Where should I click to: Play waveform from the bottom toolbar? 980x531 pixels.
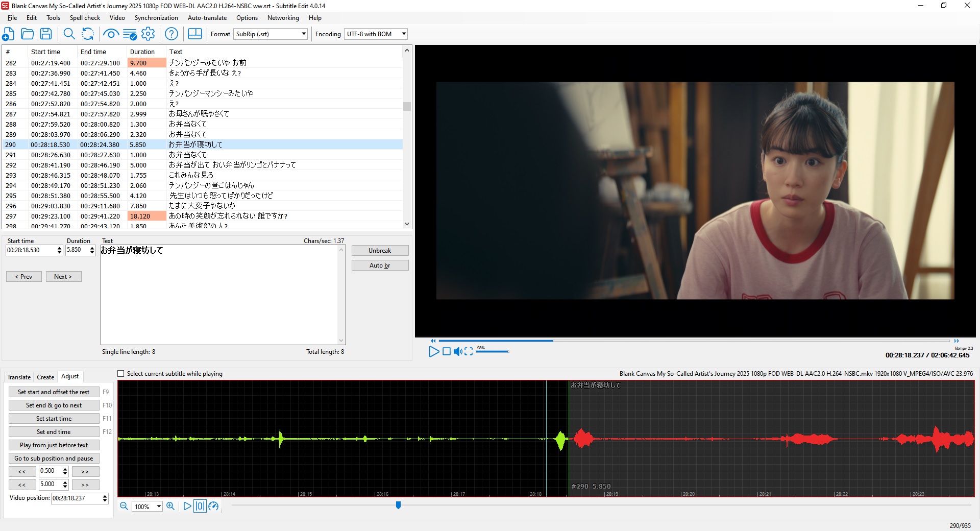pyautogui.click(x=187, y=506)
